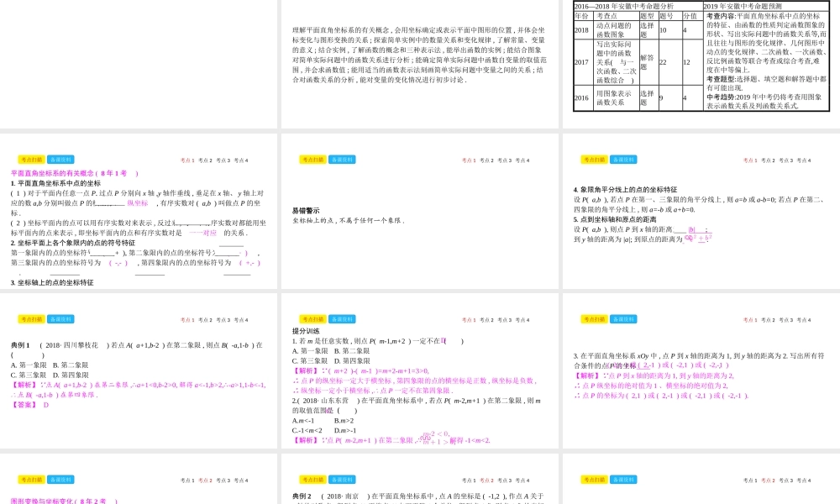Click the 2017 year cell in the table

point(583,62)
